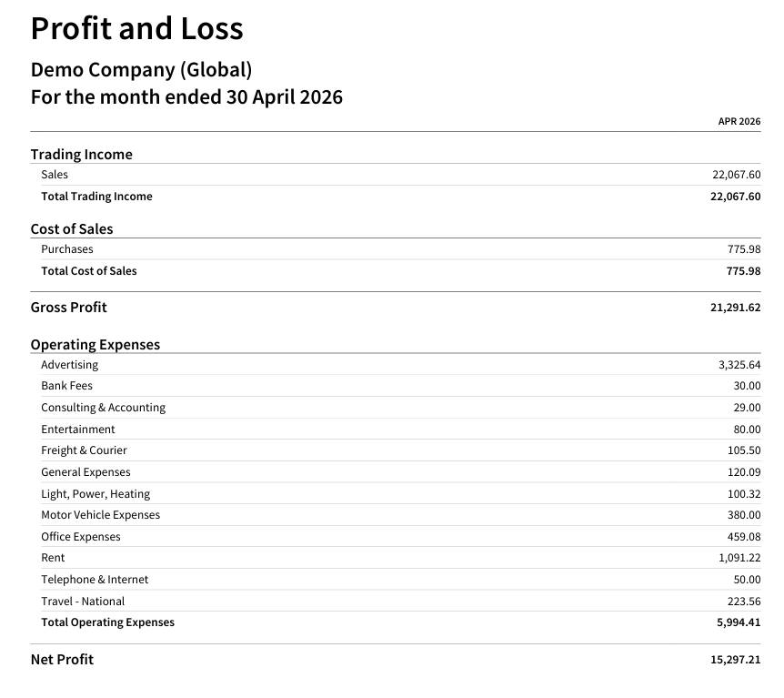
Task: Open Consulting & Accounting account
Action: [x=103, y=408]
